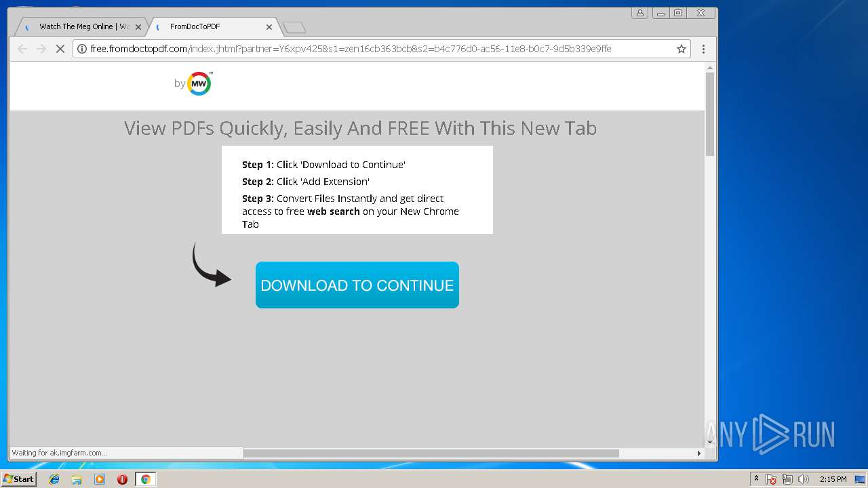Stop loading the page with X button

click(x=60, y=49)
